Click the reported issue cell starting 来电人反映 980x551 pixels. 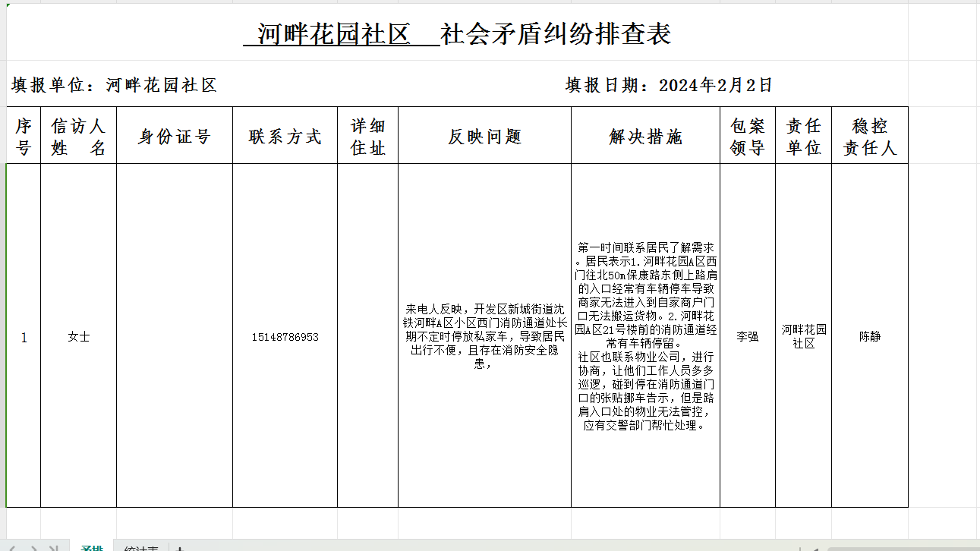pos(485,336)
